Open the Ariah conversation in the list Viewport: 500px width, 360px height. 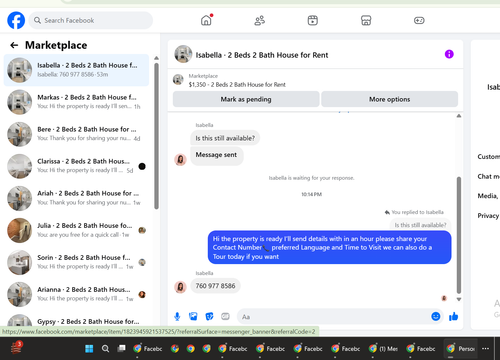tap(76, 198)
